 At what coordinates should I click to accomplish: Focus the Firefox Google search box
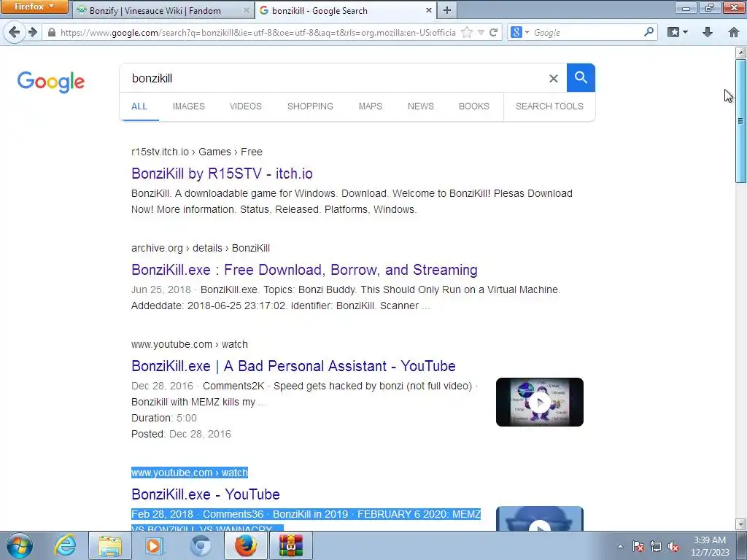[x=587, y=32]
